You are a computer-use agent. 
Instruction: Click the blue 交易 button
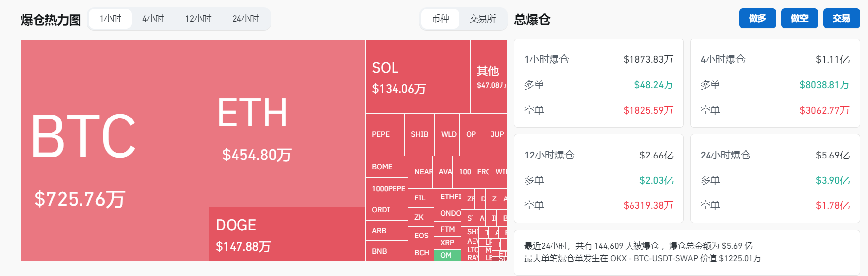click(x=841, y=18)
